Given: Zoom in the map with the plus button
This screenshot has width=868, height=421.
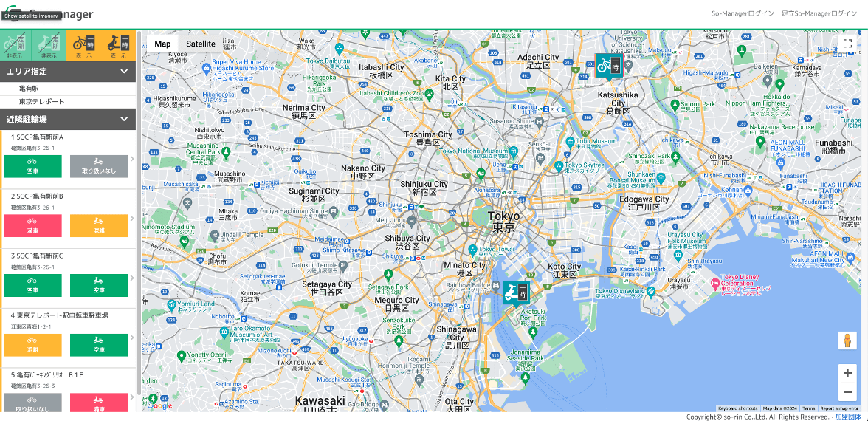Looking at the screenshot, I should click(847, 374).
